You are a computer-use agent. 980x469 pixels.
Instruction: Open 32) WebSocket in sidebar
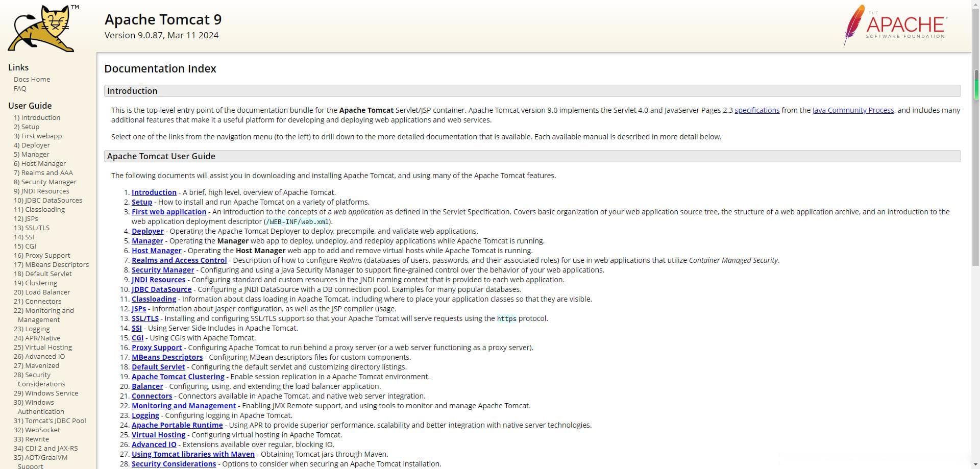pos(37,430)
